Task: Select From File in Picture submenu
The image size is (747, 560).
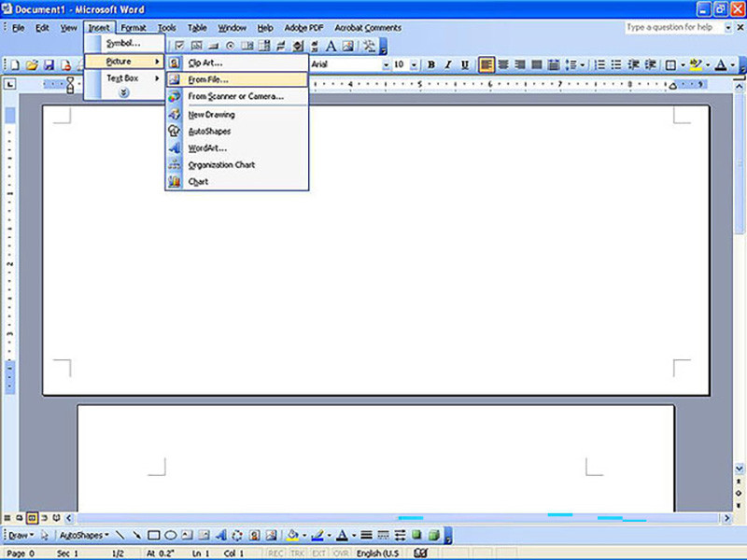Action: coord(237,79)
